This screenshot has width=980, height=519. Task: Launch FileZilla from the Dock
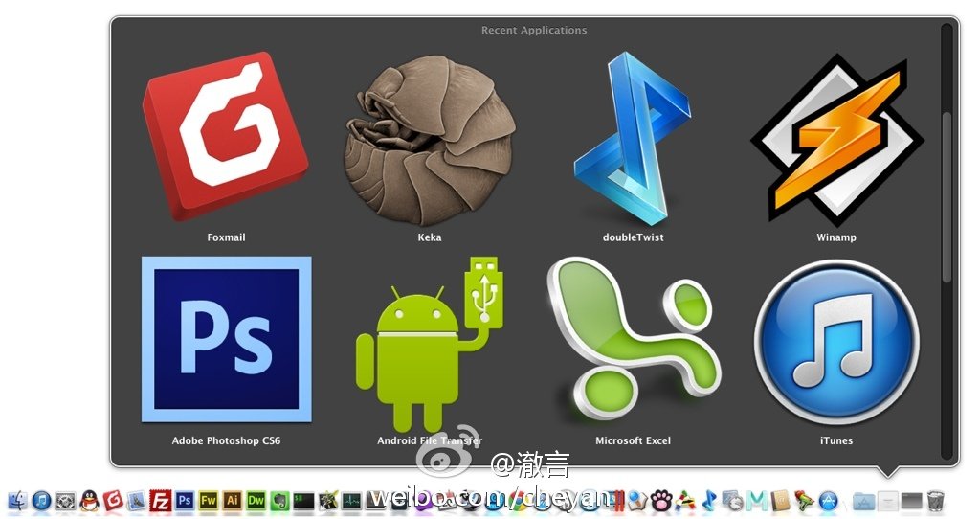tap(161, 500)
